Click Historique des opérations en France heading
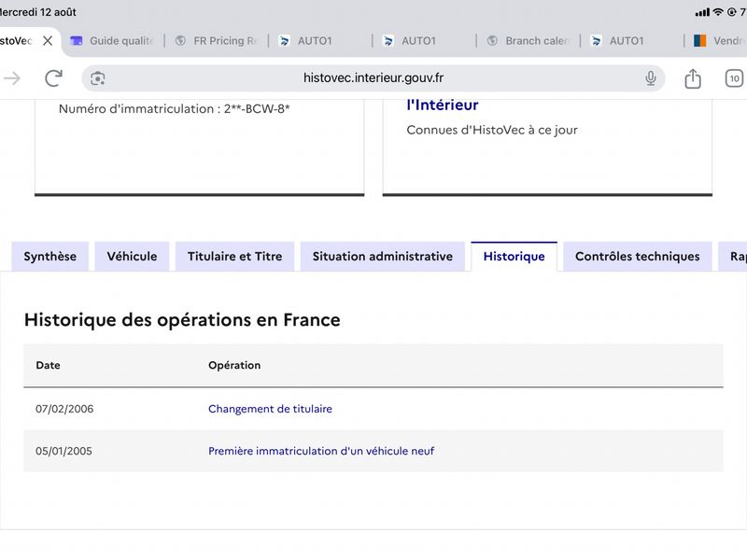747x560 pixels. click(182, 320)
